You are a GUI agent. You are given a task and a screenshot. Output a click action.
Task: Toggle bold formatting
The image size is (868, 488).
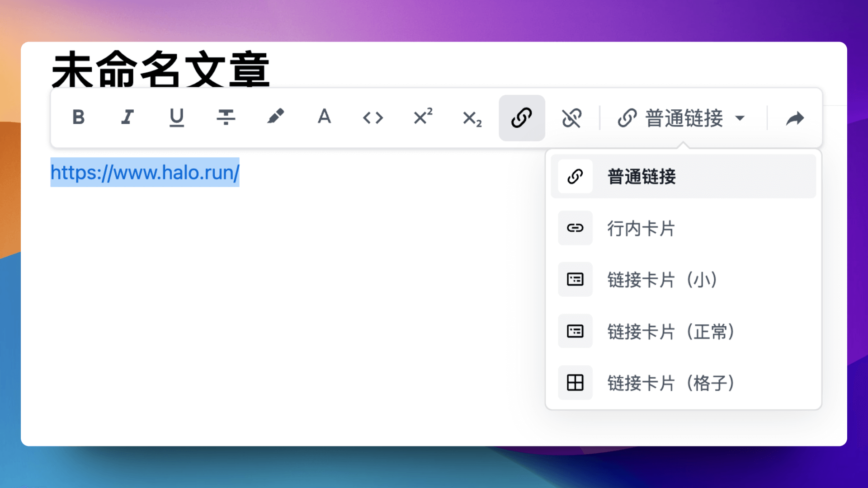(x=78, y=117)
